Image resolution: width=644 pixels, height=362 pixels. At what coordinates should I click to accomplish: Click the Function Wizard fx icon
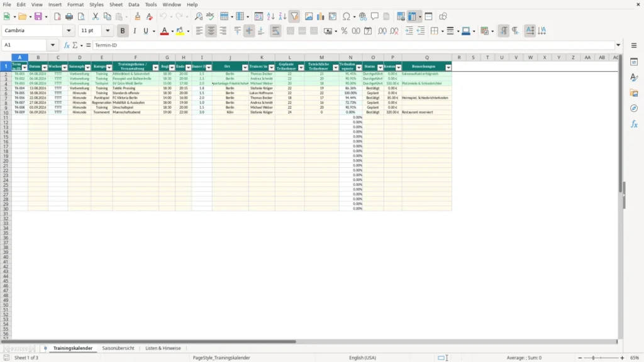[x=67, y=45]
